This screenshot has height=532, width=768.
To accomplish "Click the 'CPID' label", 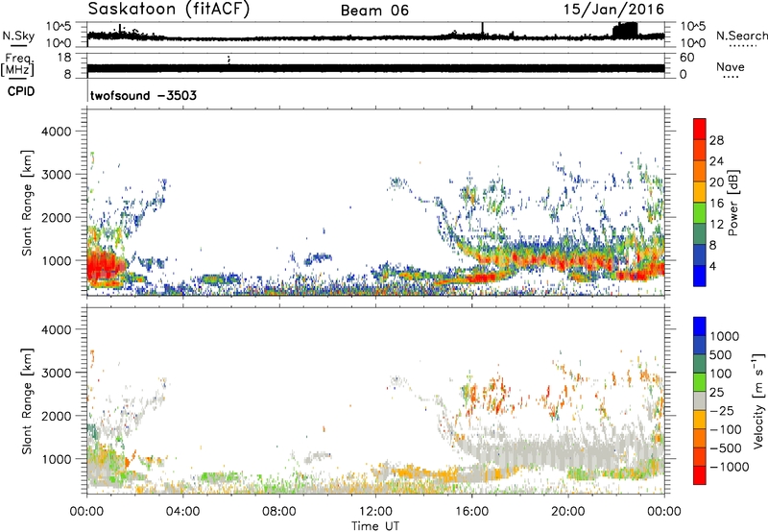I will (21, 91).
